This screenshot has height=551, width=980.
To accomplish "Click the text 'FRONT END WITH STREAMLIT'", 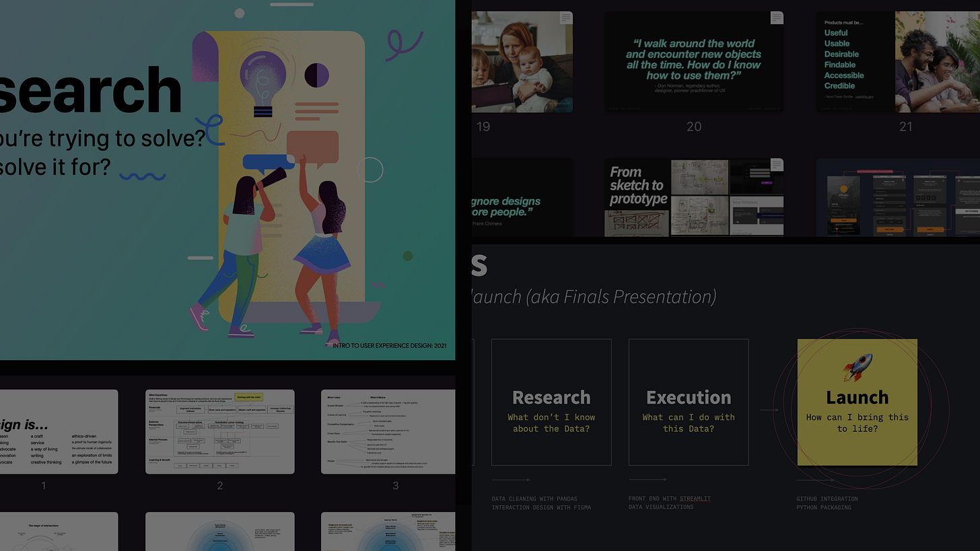I will click(x=670, y=499).
